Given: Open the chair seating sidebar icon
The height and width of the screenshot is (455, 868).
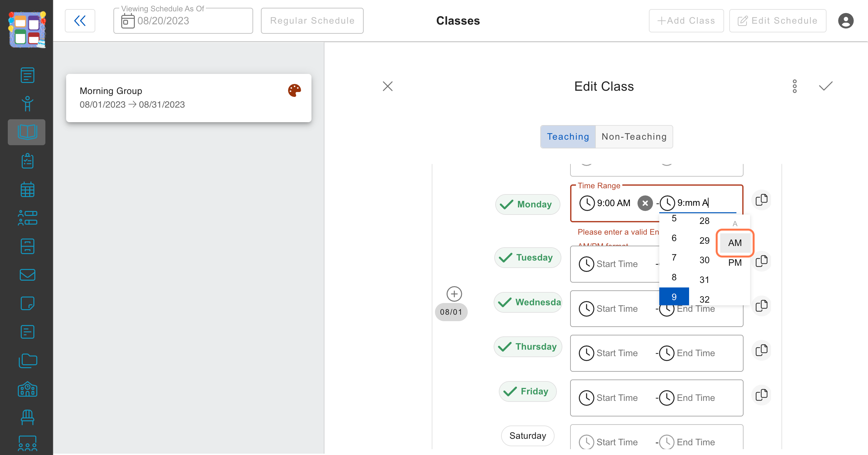Looking at the screenshot, I should point(27,417).
